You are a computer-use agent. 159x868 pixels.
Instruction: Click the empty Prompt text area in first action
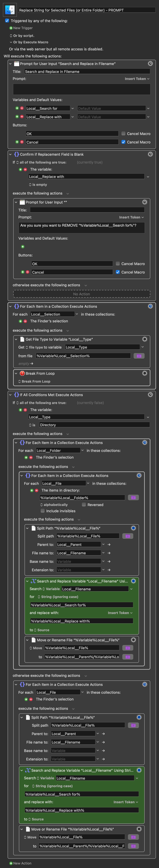tap(81, 89)
